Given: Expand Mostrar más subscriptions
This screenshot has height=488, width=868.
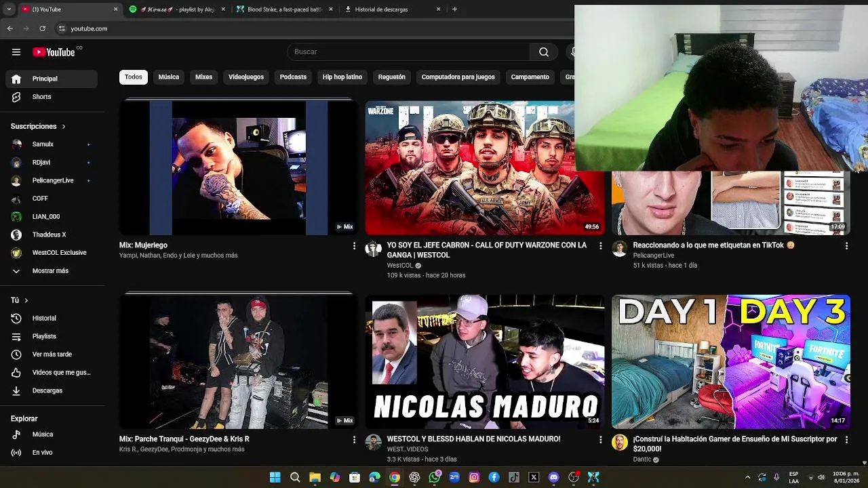Looking at the screenshot, I should point(52,270).
